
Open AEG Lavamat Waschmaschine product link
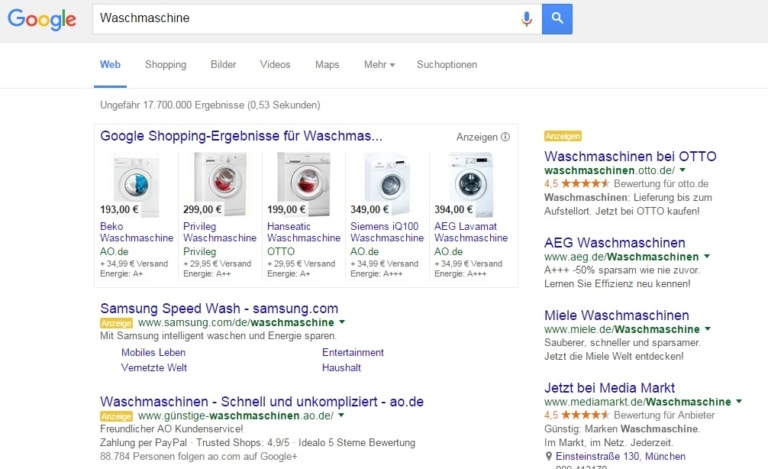point(471,232)
